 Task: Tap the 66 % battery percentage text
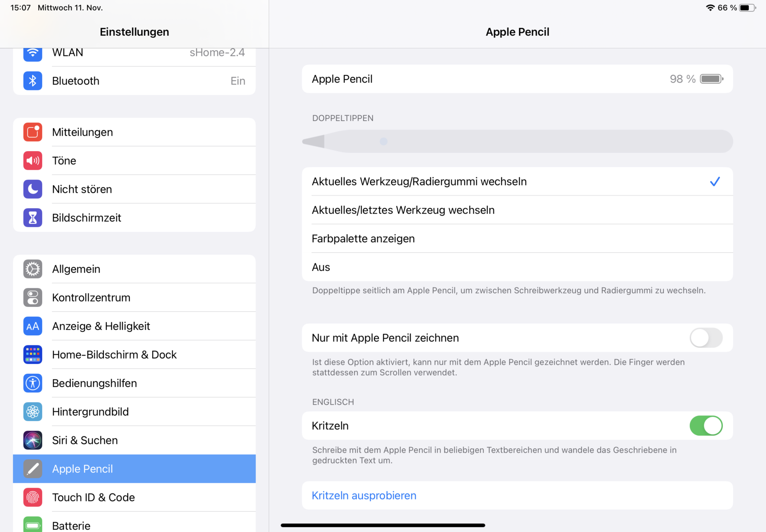(727, 8)
